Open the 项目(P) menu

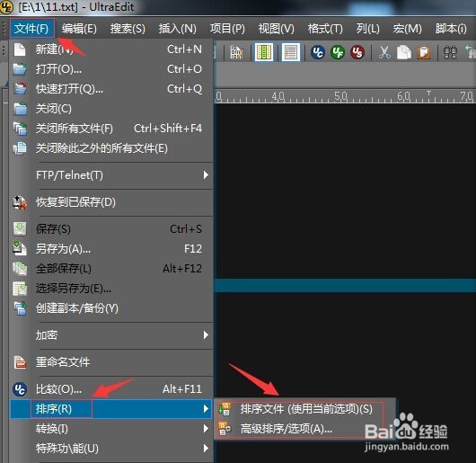click(227, 29)
